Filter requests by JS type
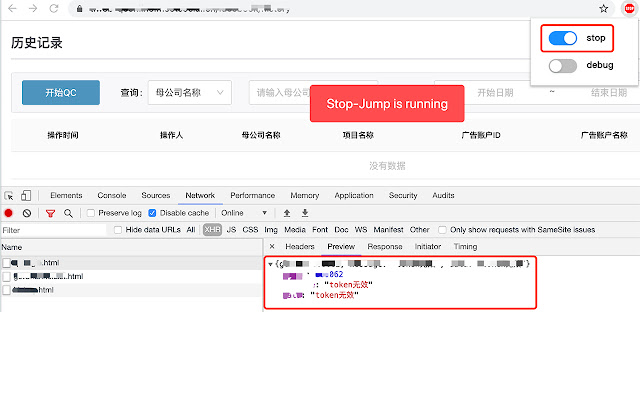This screenshot has height=400, width=640. (231, 230)
